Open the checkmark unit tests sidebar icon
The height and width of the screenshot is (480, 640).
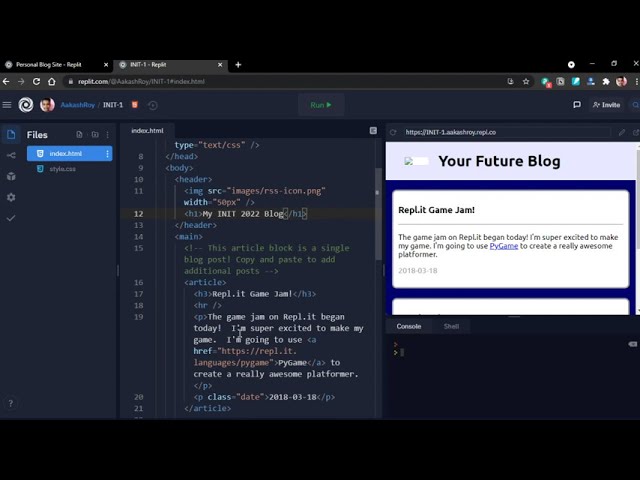coord(11,218)
